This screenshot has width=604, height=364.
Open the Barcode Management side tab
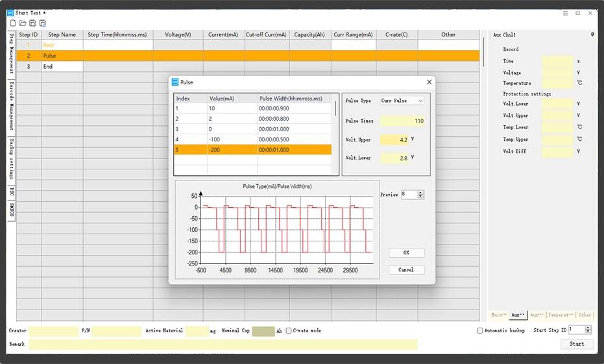coord(12,106)
